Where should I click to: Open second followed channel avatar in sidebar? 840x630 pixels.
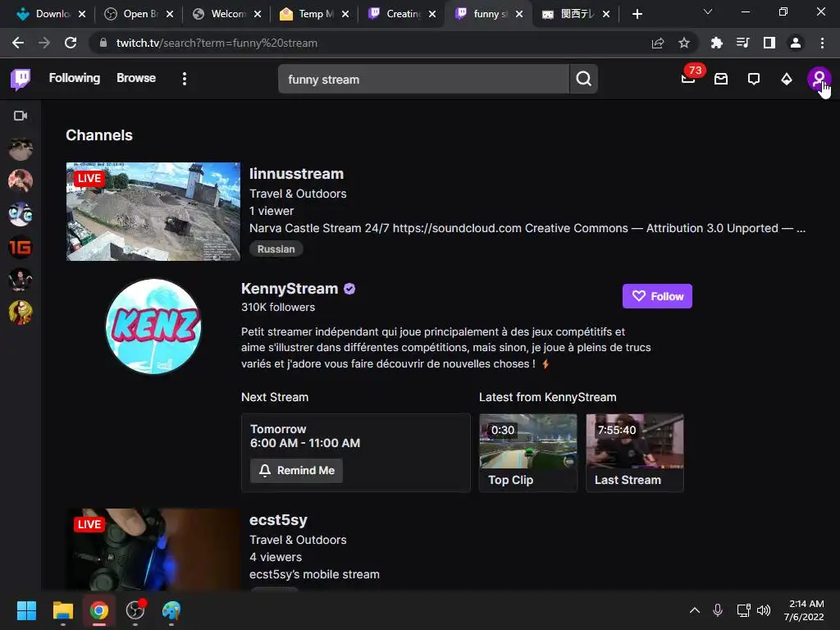[21, 181]
